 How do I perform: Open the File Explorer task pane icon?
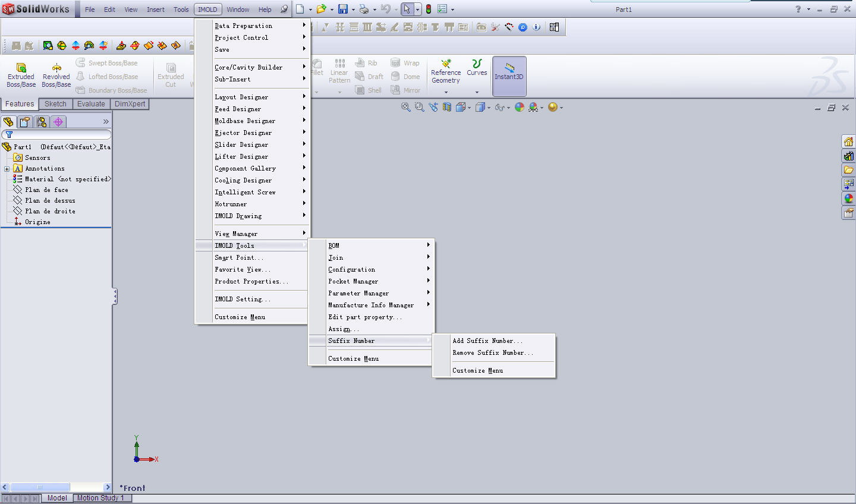pyautogui.click(x=848, y=170)
